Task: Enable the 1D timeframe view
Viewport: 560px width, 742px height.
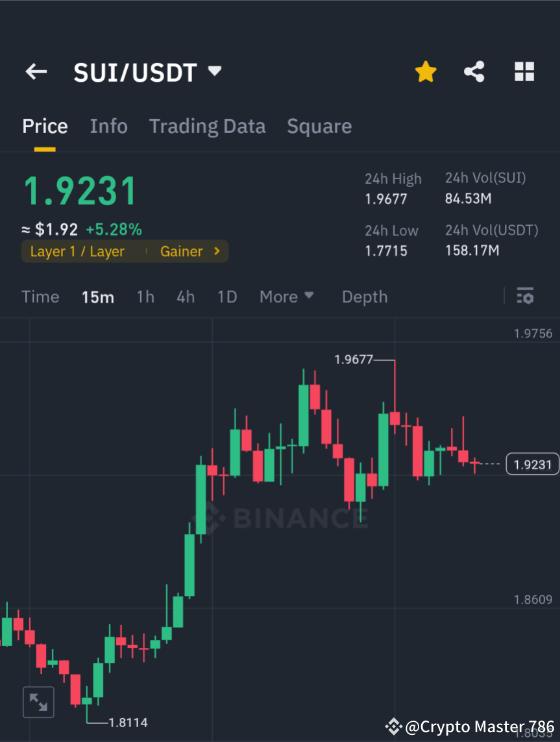Action: [227, 297]
